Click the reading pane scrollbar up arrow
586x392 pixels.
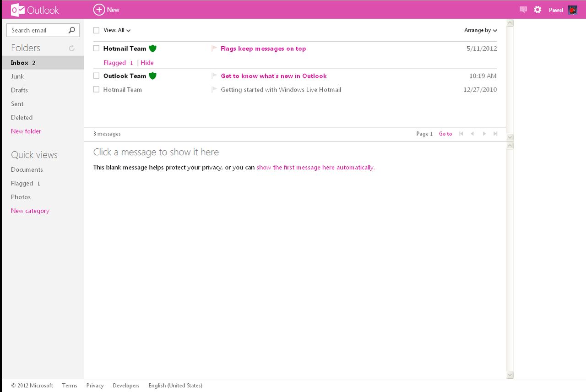510,146
